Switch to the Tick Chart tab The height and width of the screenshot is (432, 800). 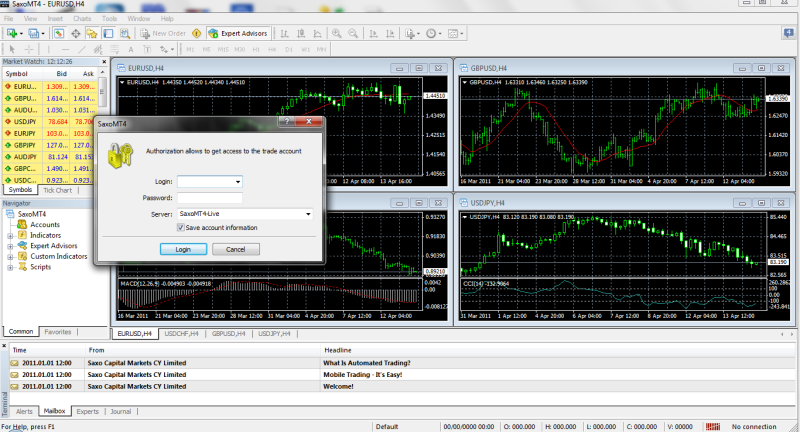pos(57,190)
